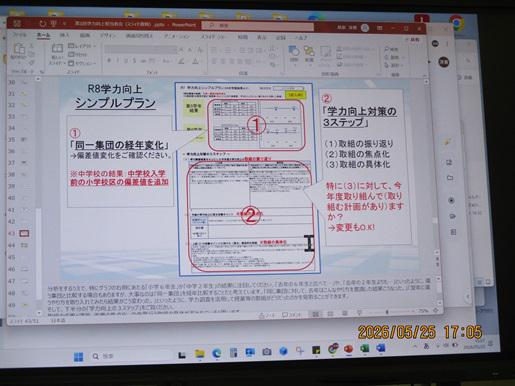This screenshot has height=386, width=515.
Task: Start slide show from status bar
Action: click(x=359, y=313)
